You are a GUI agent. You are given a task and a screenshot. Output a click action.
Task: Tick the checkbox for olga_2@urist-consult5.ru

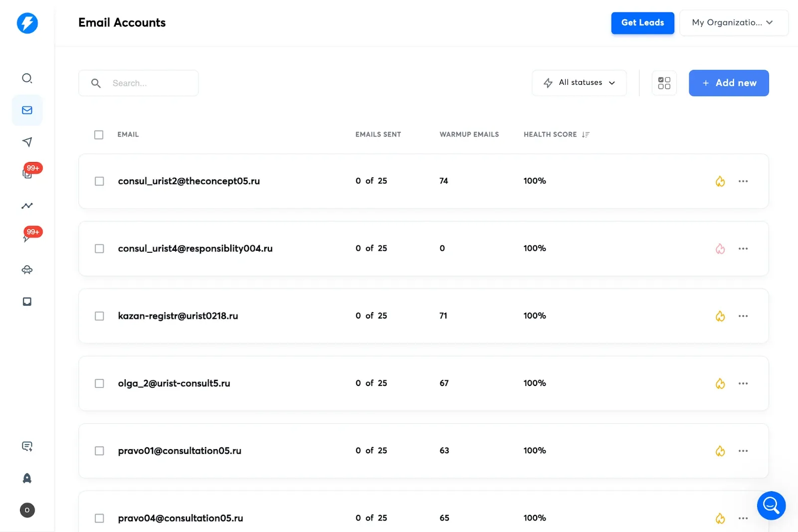(99, 383)
